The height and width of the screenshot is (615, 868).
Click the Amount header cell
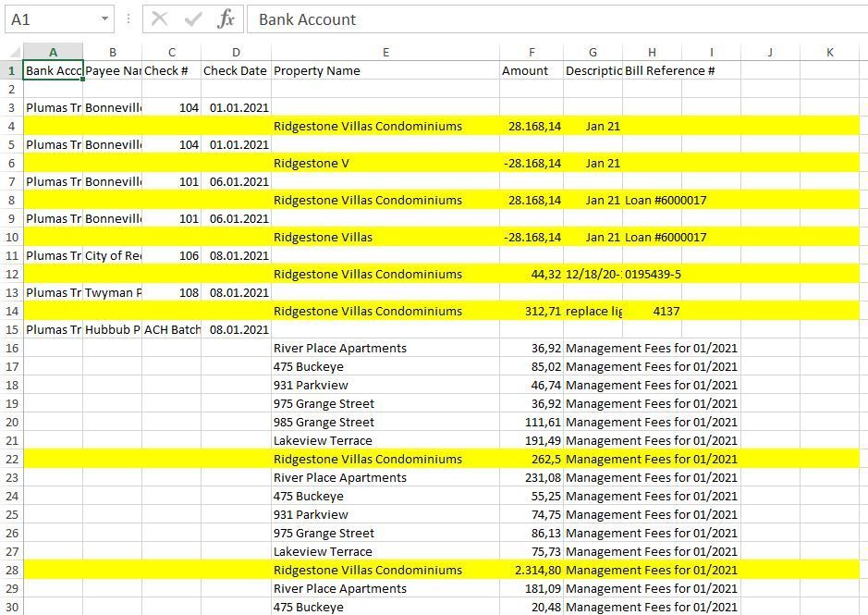(x=525, y=70)
